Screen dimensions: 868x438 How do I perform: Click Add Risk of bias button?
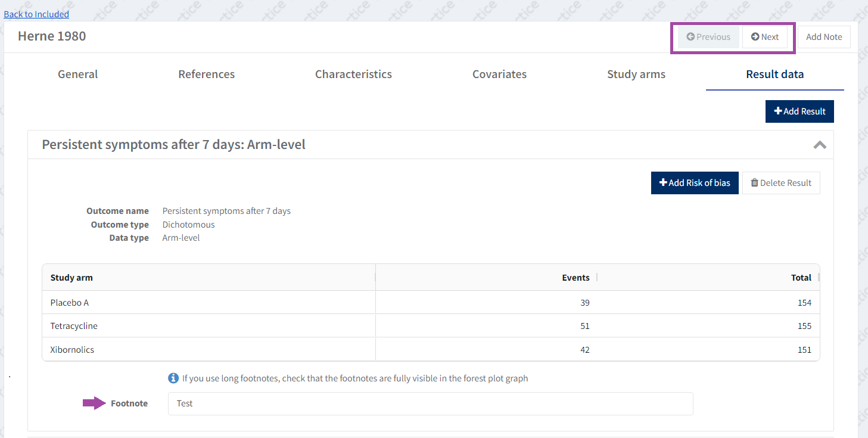point(694,183)
